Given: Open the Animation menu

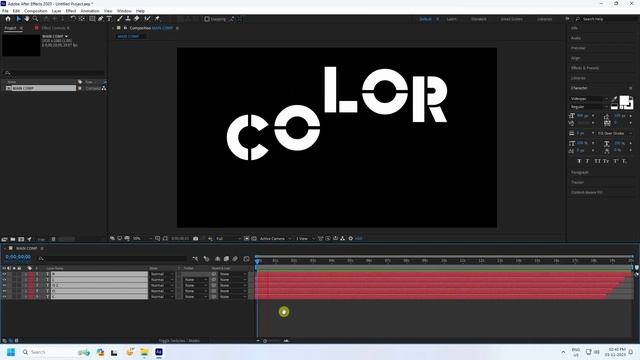Looking at the screenshot, I should click(x=90, y=11).
